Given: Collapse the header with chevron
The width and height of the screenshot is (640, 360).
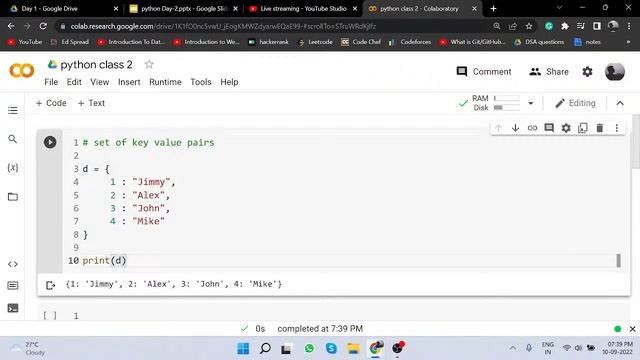Looking at the screenshot, I should click(620, 103).
